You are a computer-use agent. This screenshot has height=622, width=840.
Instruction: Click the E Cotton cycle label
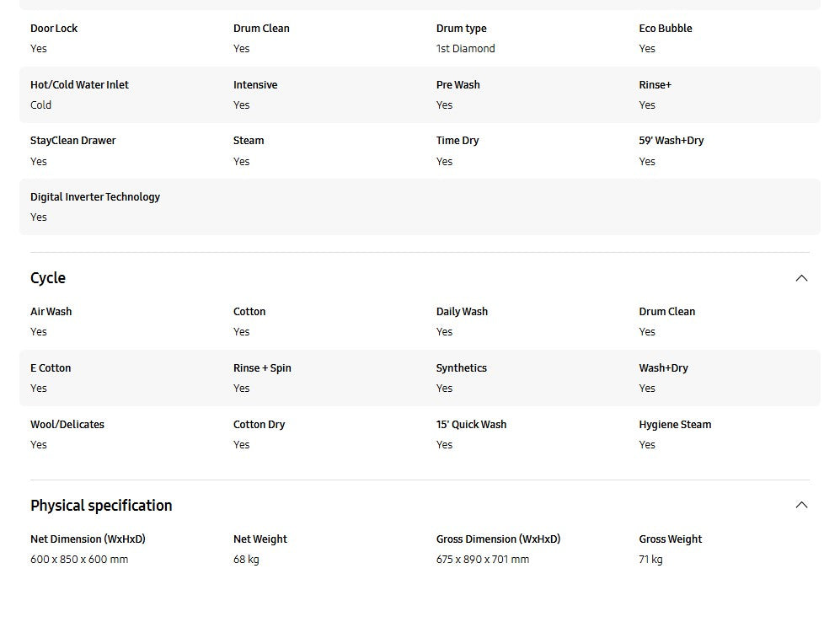point(51,368)
